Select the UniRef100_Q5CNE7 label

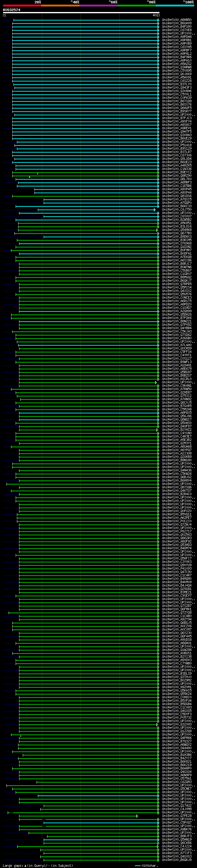177,789
